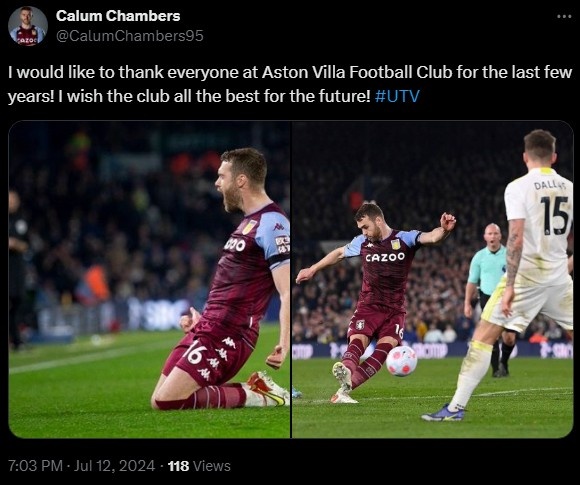The height and width of the screenshot is (485, 580).
Task: Open the three-dot more options menu
Action: point(564,16)
